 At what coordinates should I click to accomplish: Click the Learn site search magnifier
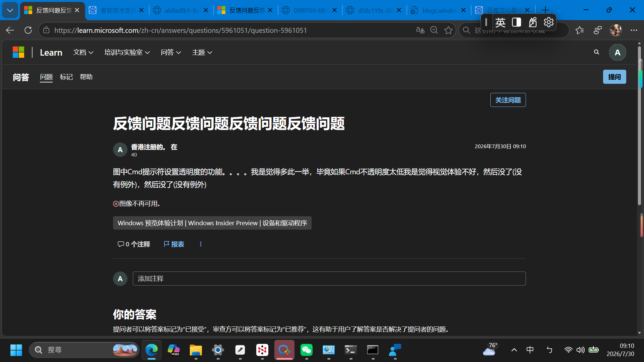pos(596,52)
